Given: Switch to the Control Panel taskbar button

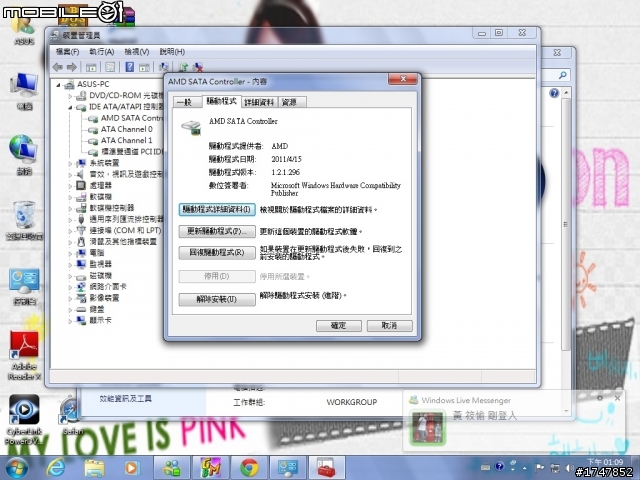Looking at the screenshot, I should click(x=288, y=468).
